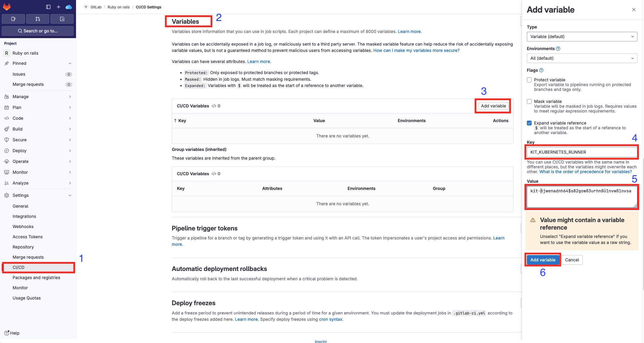644x343 pixels.
Task: Open Packages and registries settings
Action: pos(36,278)
